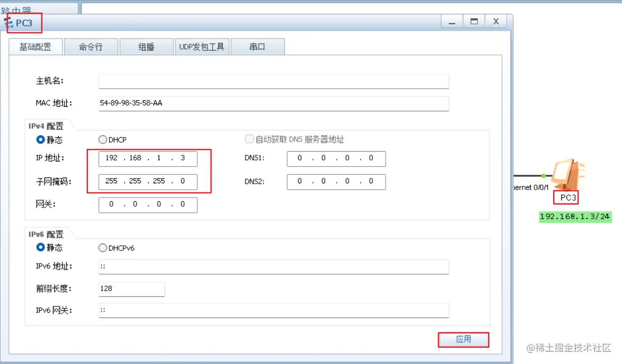Viewport: 622px width, 364px height.
Task: Click the PC3 window title icon
Action: [x=8, y=22]
